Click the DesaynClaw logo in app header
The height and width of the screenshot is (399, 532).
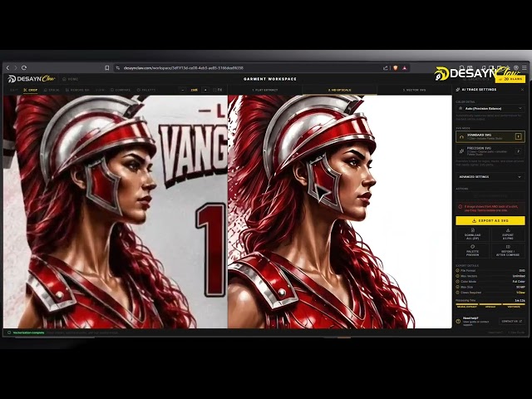tap(32, 79)
